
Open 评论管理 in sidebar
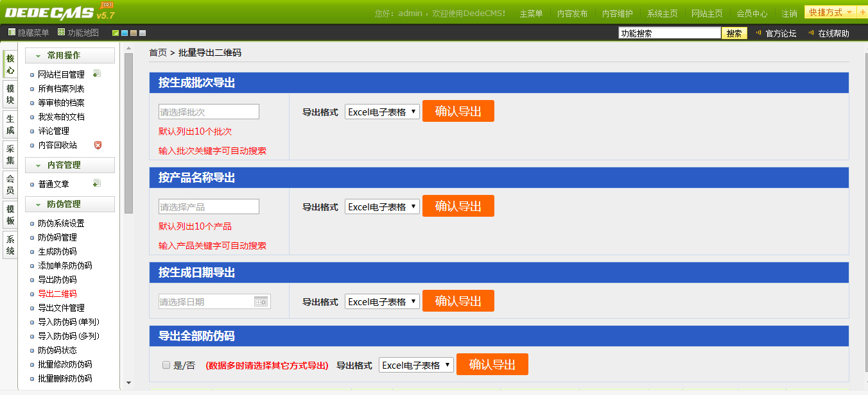pyautogui.click(x=53, y=131)
